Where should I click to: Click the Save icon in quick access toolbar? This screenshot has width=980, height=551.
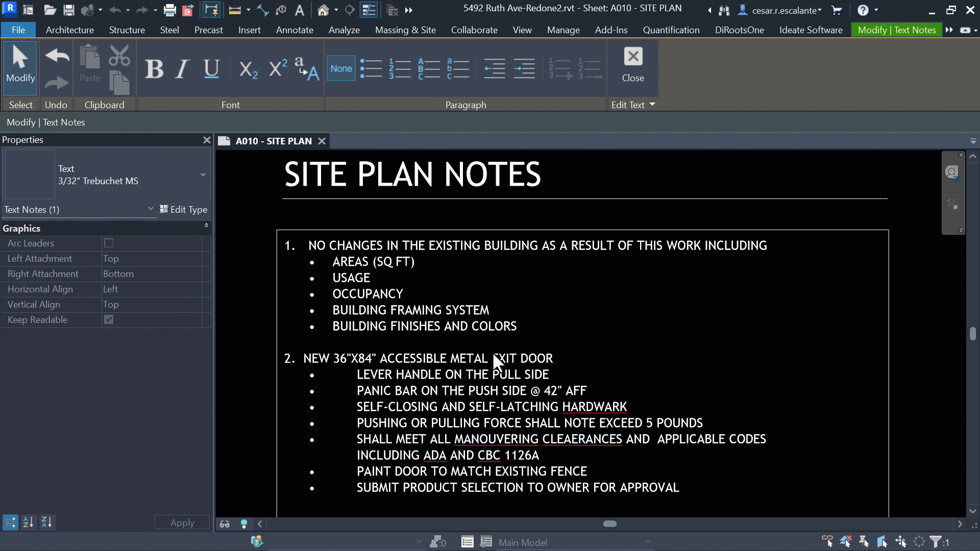69,10
